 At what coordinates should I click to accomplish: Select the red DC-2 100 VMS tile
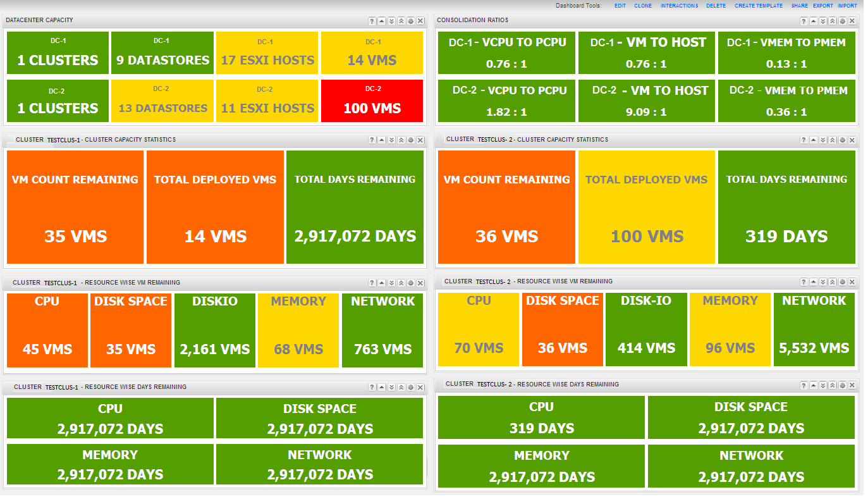pos(372,101)
